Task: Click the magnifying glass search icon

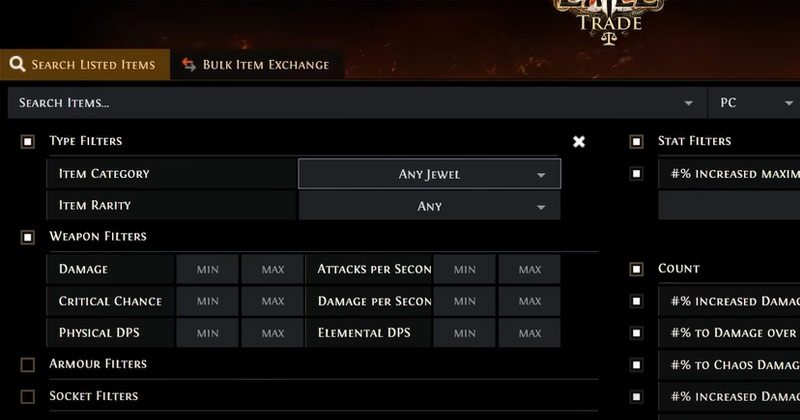Action: pos(17,64)
